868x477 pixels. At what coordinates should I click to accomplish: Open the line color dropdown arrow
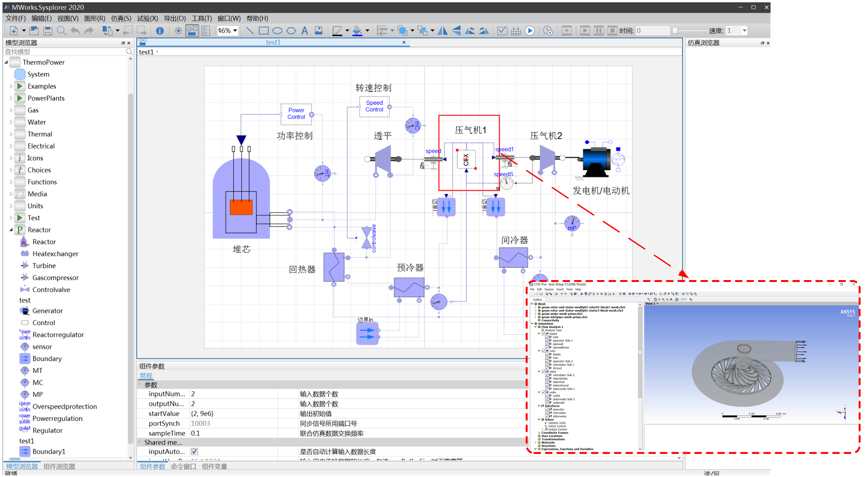tap(347, 31)
